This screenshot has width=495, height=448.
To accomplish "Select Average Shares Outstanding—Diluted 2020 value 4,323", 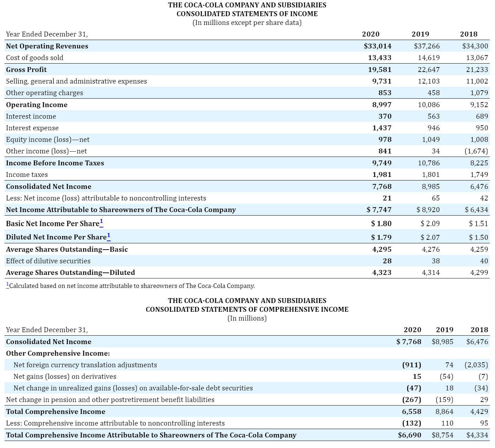I will coord(382,272).
